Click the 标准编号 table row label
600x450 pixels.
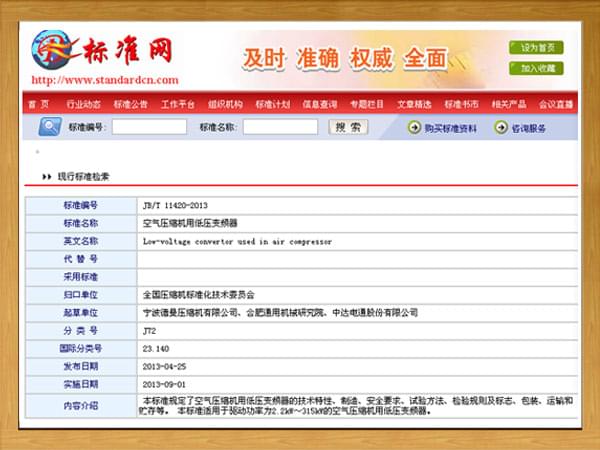(81, 205)
